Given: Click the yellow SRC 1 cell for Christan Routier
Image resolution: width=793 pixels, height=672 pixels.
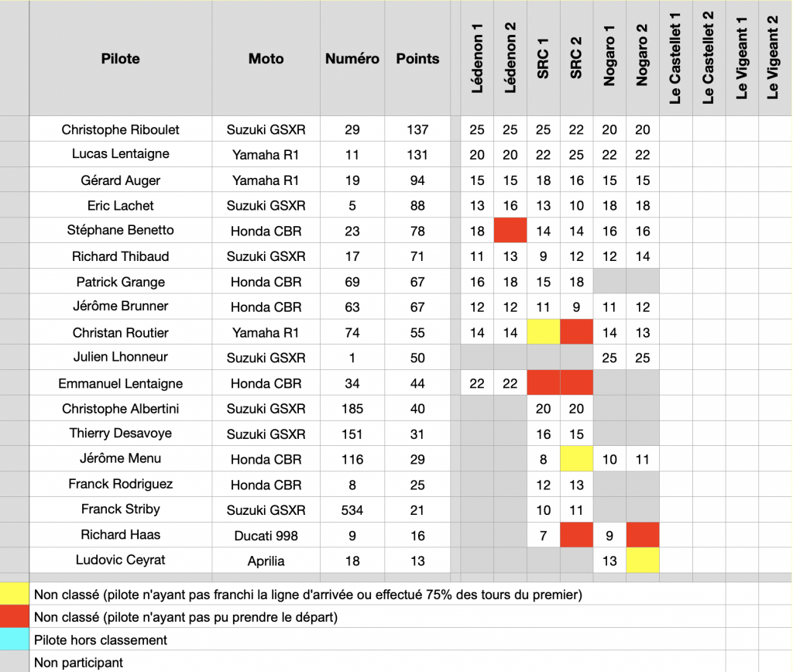Looking at the screenshot, I should tap(543, 332).
